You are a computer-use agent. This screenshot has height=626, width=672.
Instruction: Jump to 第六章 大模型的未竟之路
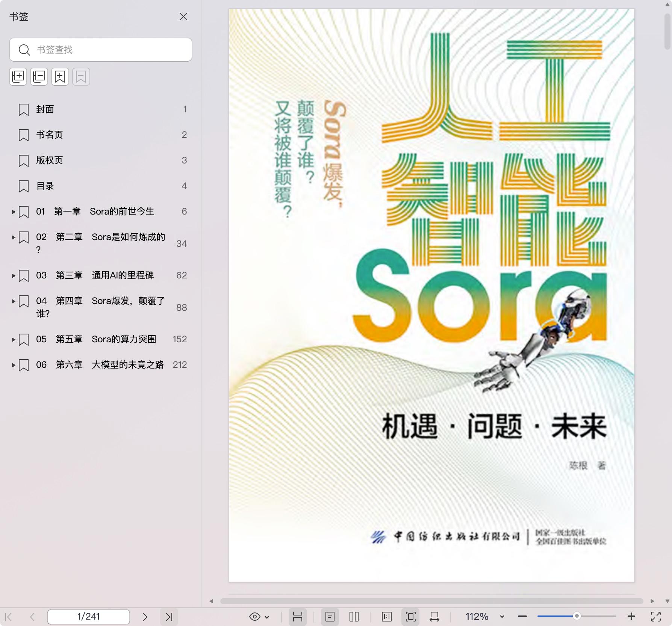pyautogui.click(x=100, y=365)
